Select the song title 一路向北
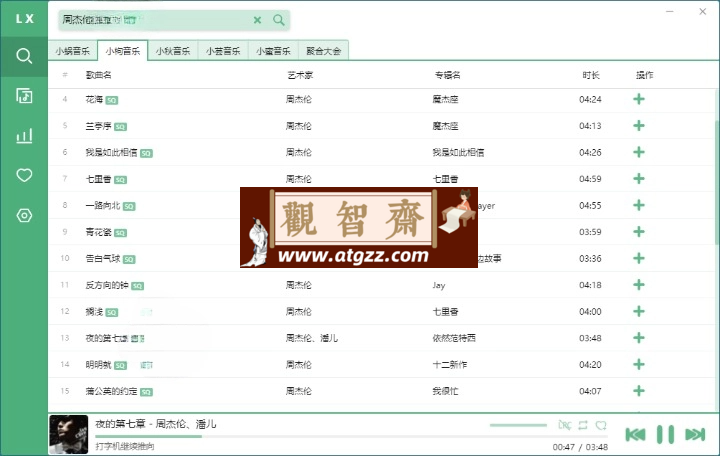The image size is (720, 456). (103, 205)
